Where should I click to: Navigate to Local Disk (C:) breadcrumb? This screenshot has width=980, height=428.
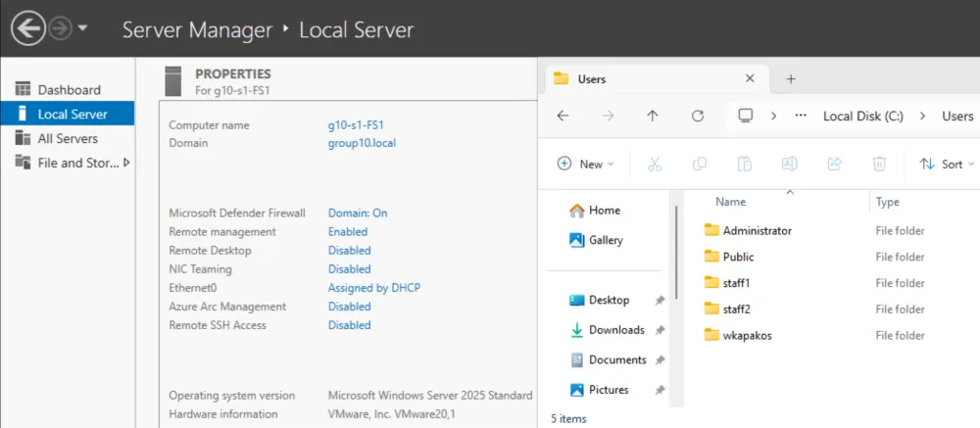(863, 117)
